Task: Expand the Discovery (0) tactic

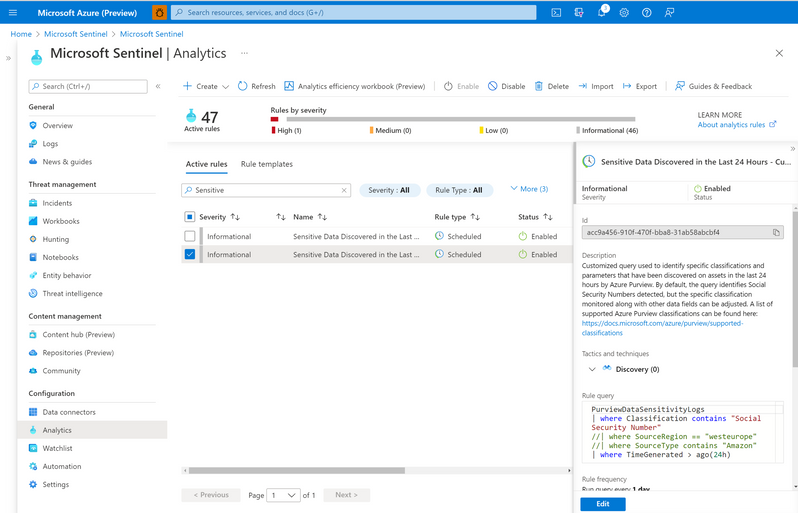Action: coord(592,369)
